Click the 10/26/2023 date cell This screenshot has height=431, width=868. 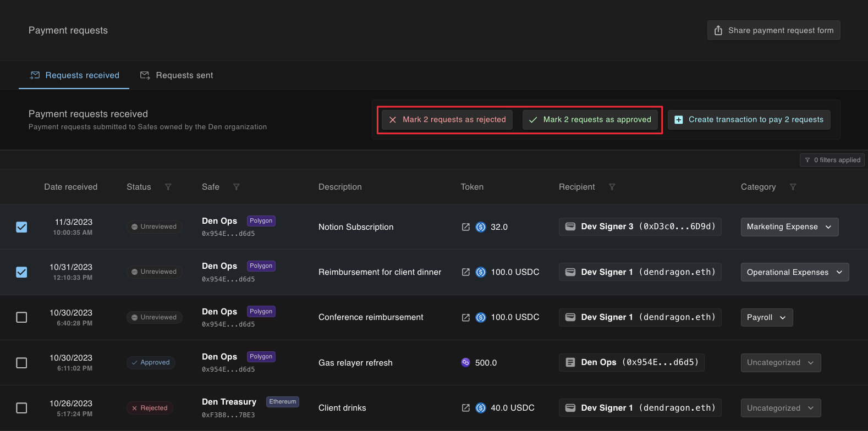[71, 408]
